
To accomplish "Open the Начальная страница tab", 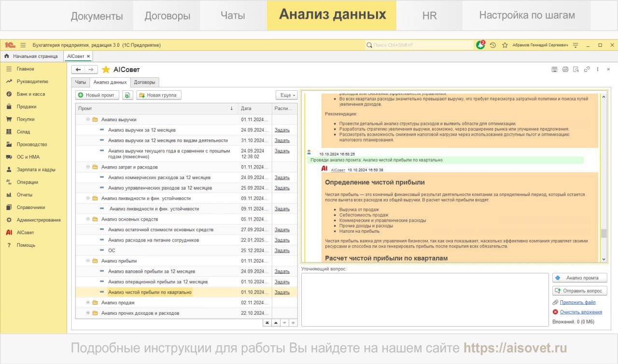I will [32, 56].
